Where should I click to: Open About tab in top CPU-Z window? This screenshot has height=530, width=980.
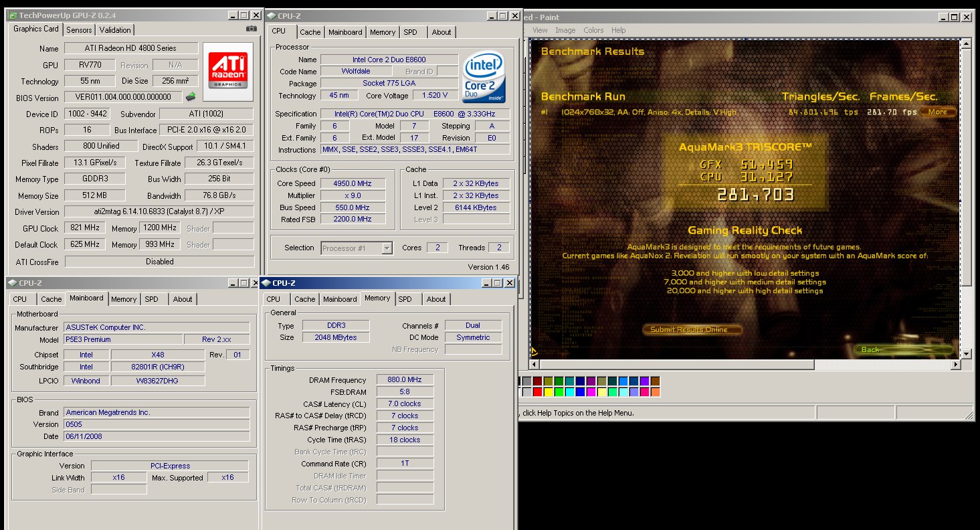(x=441, y=32)
